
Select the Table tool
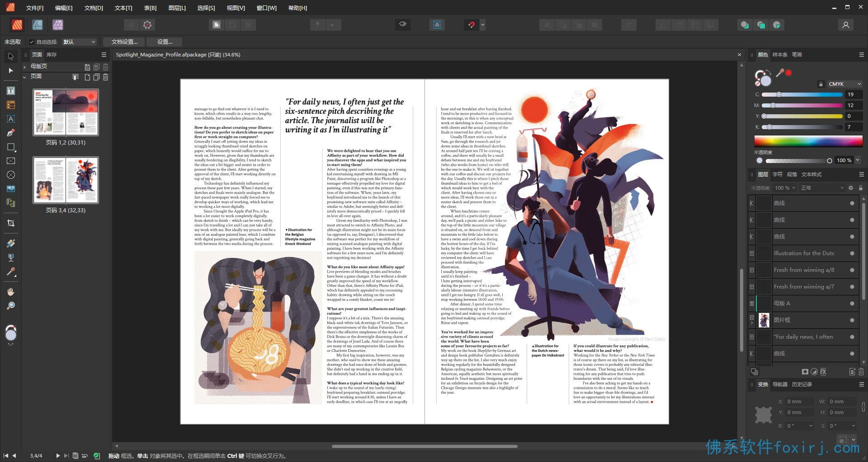click(11, 105)
